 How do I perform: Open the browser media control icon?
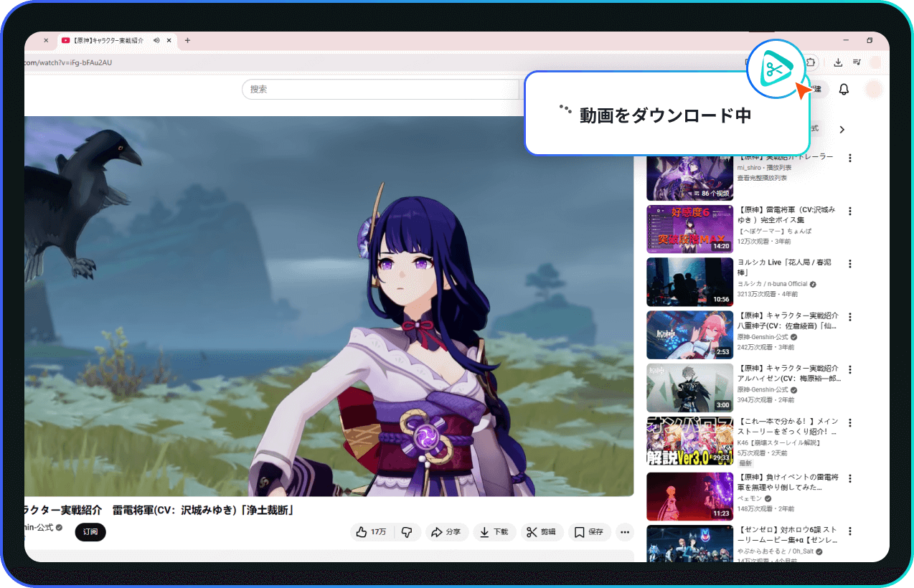point(857,62)
